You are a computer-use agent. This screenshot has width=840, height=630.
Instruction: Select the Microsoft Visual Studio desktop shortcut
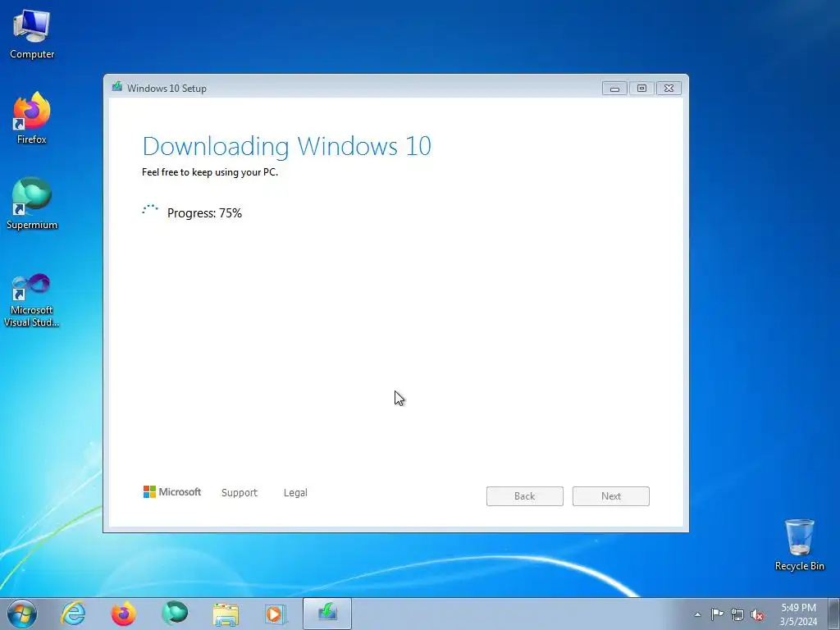[32, 300]
